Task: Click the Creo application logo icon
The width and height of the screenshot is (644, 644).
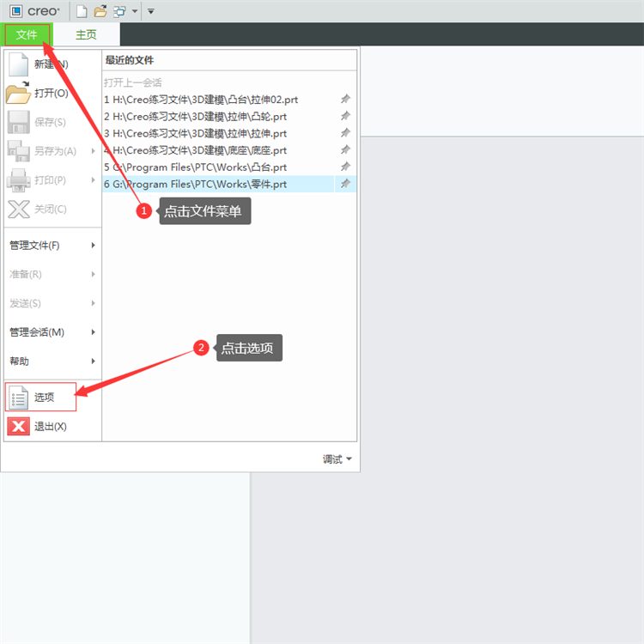Action: (16, 11)
